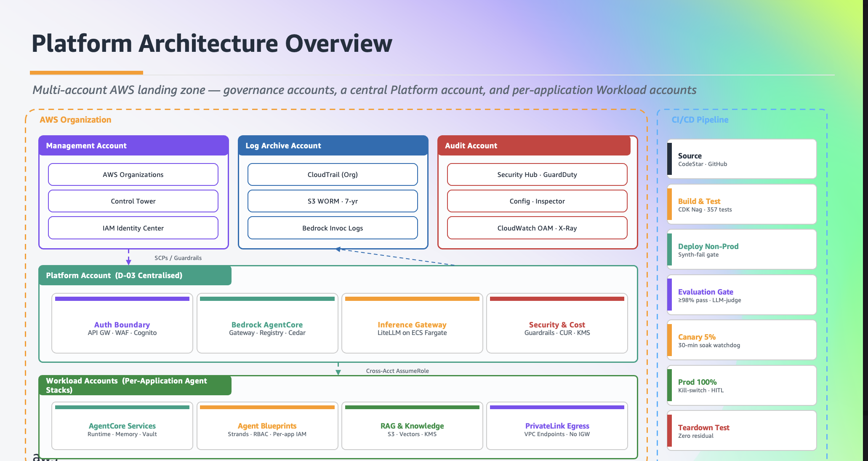Click the Log Archive Account header
Image resolution: width=868 pixels, height=461 pixels.
(x=333, y=145)
